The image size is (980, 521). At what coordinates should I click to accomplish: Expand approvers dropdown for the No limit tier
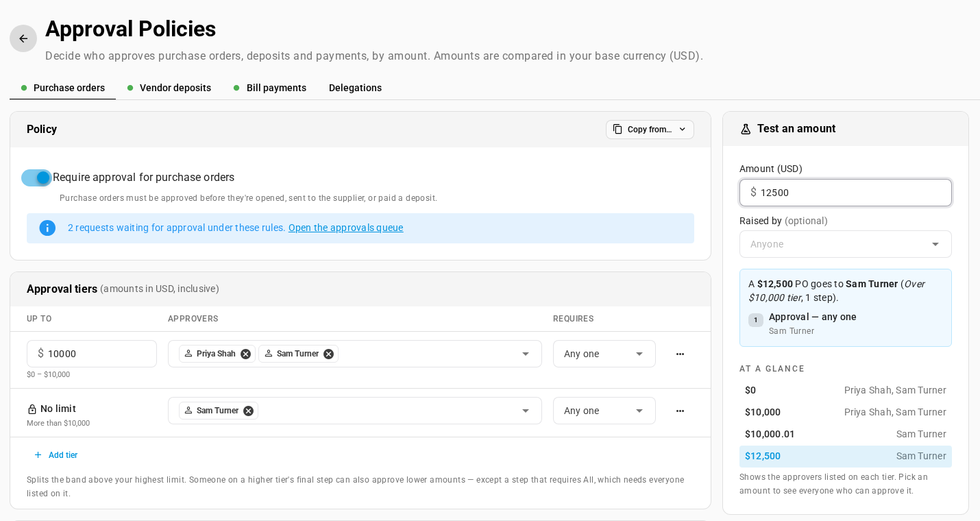click(526, 411)
